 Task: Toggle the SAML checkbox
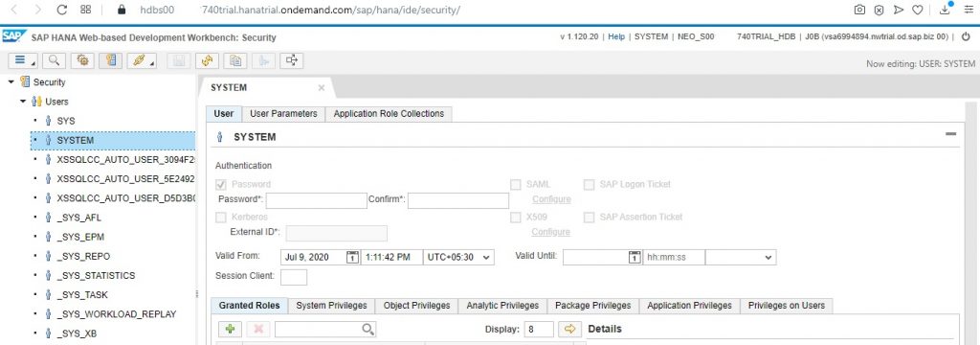516,185
